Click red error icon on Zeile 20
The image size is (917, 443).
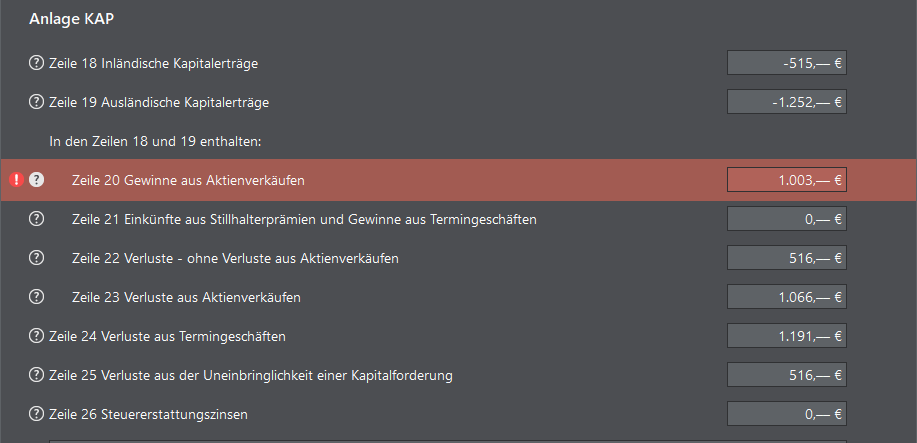[17, 180]
